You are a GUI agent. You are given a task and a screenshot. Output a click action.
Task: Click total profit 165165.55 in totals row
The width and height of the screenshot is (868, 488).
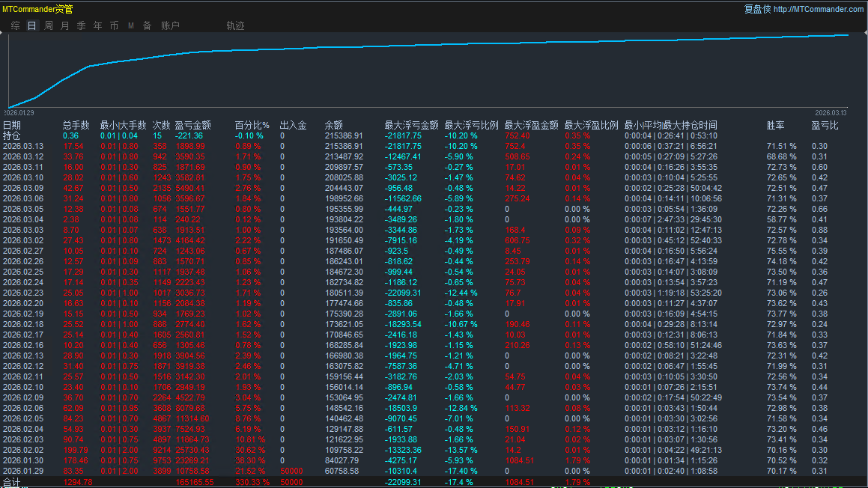pyautogui.click(x=194, y=482)
